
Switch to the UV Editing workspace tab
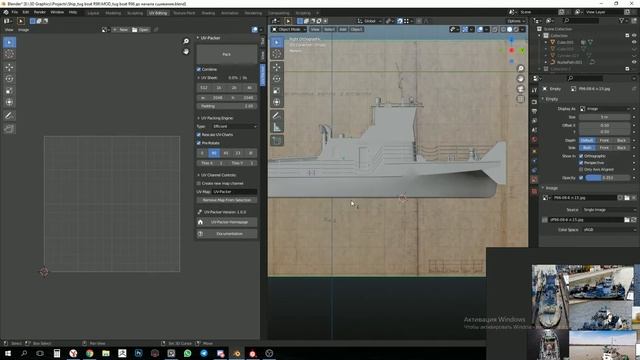158,13
